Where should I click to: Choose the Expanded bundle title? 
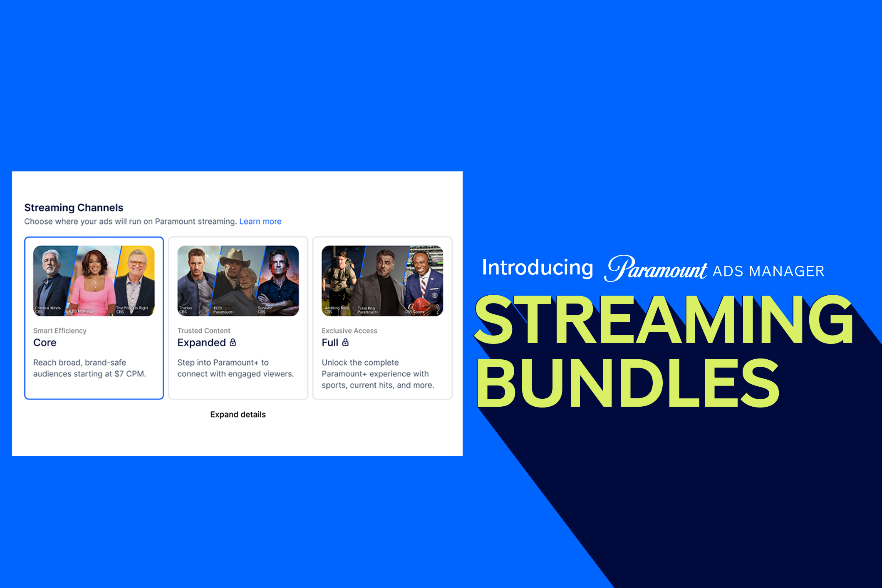click(x=201, y=343)
